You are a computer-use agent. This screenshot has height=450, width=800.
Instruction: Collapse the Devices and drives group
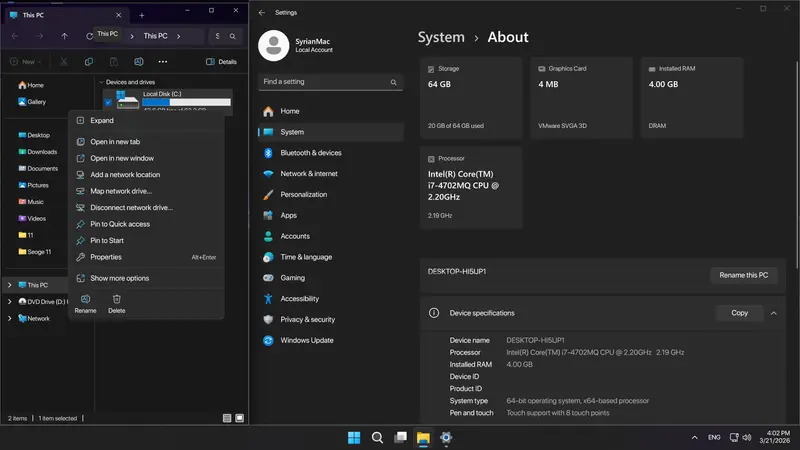click(x=101, y=82)
